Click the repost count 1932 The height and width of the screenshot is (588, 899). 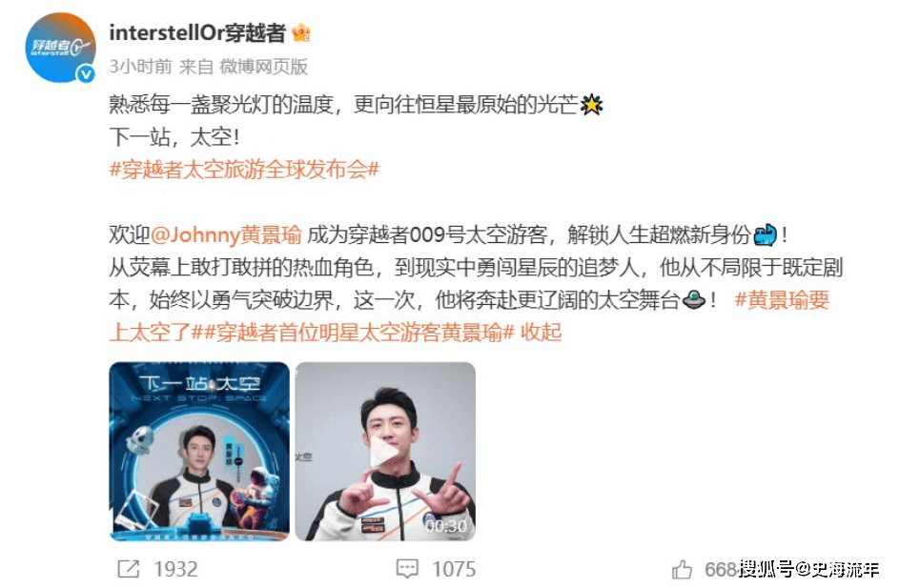tap(175, 569)
